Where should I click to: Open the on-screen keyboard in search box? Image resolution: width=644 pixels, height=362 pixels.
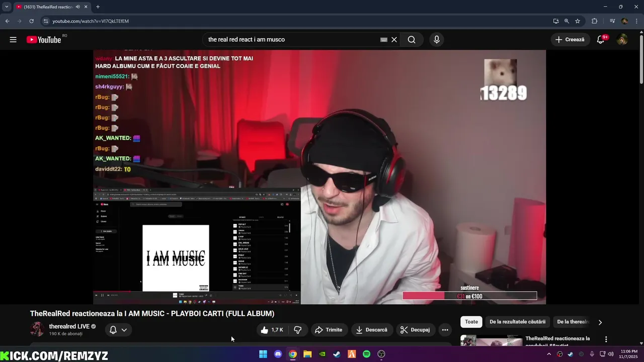tap(384, 40)
